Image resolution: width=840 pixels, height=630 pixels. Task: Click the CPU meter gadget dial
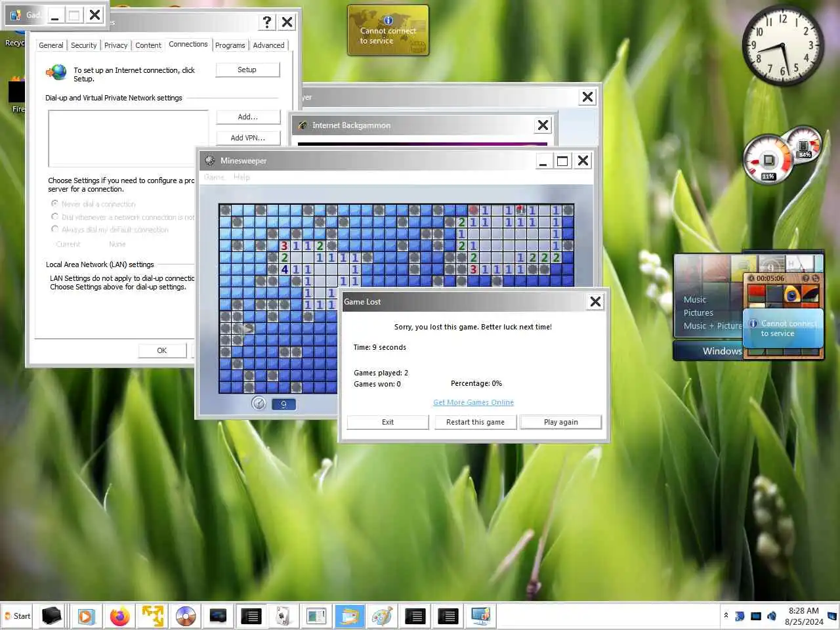pyautogui.click(x=767, y=160)
